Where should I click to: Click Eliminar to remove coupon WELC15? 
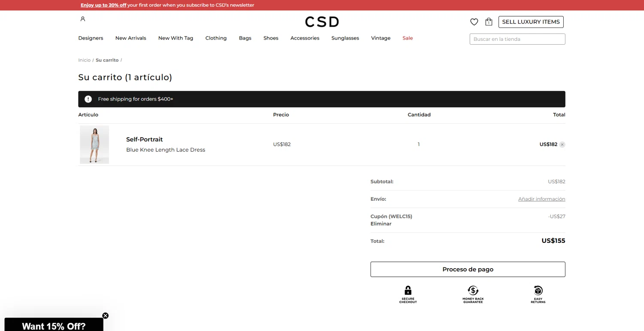coord(381,224)
